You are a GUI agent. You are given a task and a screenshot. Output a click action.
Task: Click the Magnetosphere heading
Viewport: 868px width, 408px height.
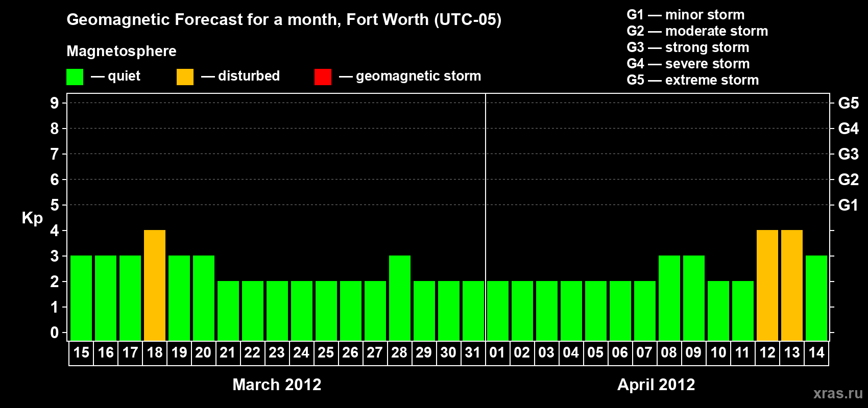point(122,51)
